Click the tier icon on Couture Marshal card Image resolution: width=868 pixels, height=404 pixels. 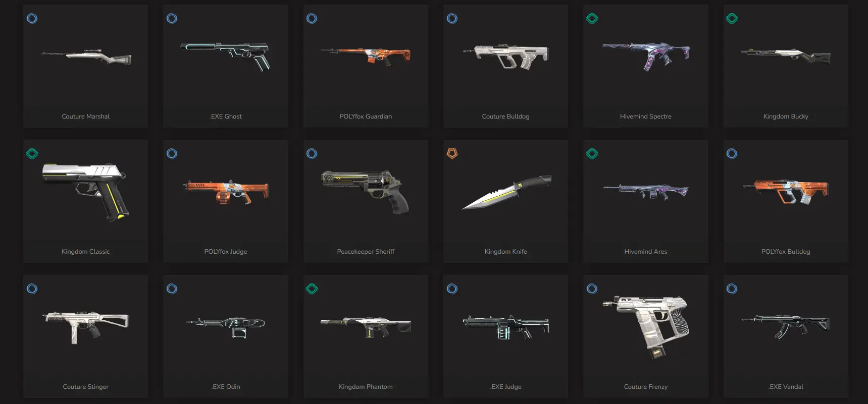tap(32, 19)
